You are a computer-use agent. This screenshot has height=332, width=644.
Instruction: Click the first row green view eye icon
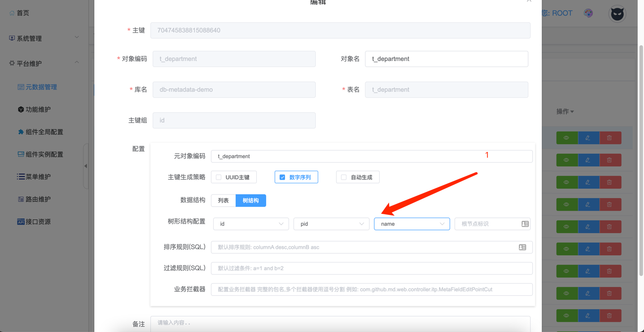(x=566, y=138)
